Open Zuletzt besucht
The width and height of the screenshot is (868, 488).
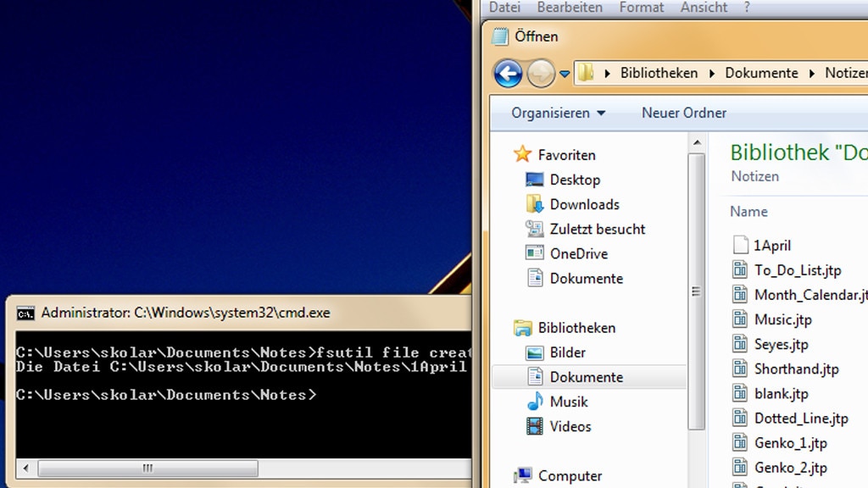pos(598,229)
